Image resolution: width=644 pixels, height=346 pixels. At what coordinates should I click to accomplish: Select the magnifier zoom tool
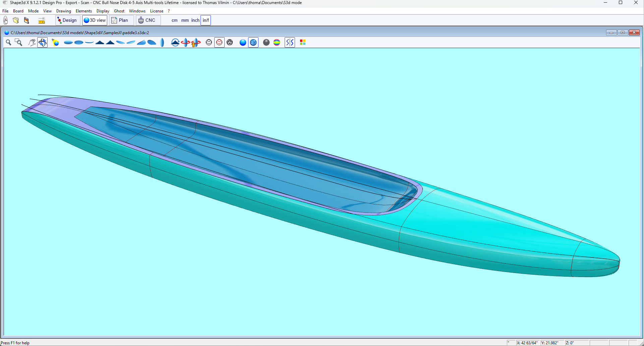8,42
